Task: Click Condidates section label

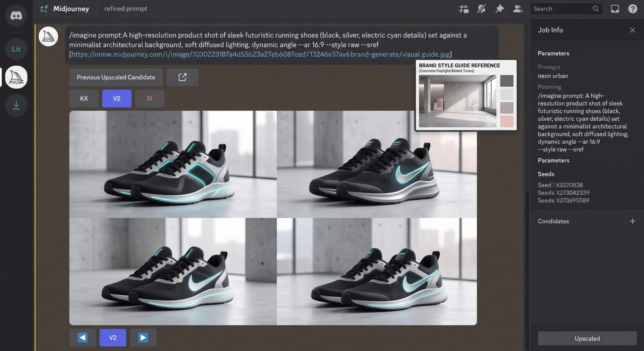Action: tap(553, 221)
